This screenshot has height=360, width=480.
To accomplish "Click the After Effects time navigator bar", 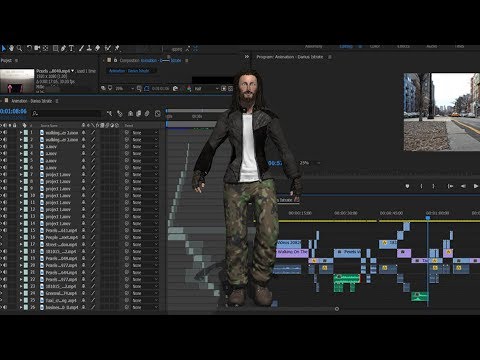I will pyautogui.click(x=197, y=110).
